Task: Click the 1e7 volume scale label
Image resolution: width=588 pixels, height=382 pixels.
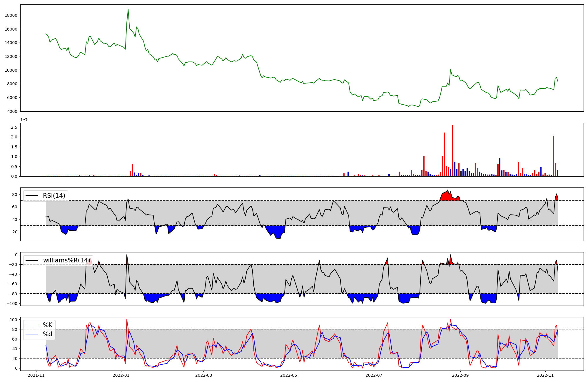Action: point(24,120)
